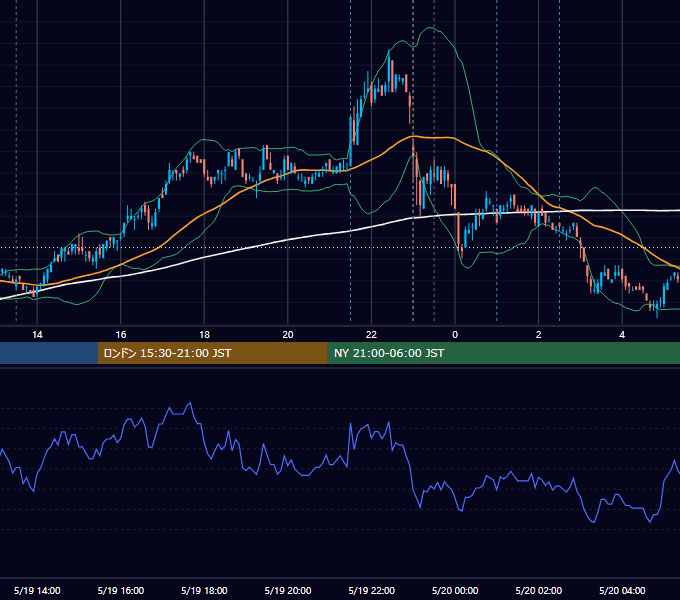The height and width of the screenshot is (600, 680).
Task: Click the 5/20 02:00 date label
Action: pos(539,590)
